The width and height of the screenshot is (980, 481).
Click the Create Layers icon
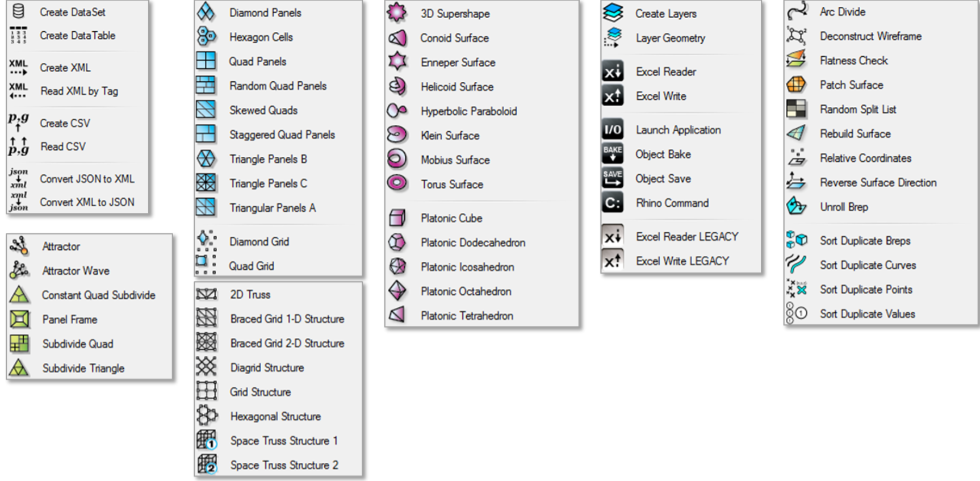[613, 12]
